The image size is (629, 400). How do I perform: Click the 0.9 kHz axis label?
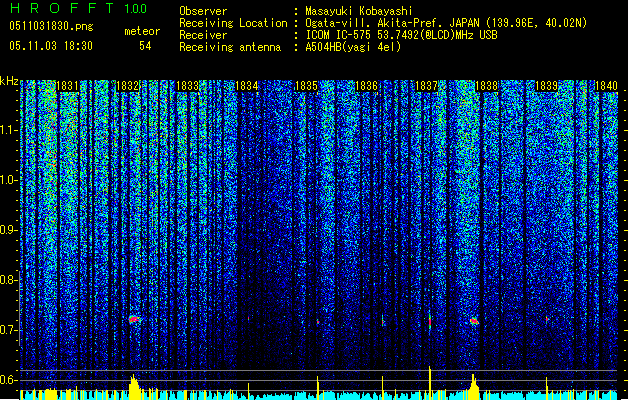tap(9, 230)
